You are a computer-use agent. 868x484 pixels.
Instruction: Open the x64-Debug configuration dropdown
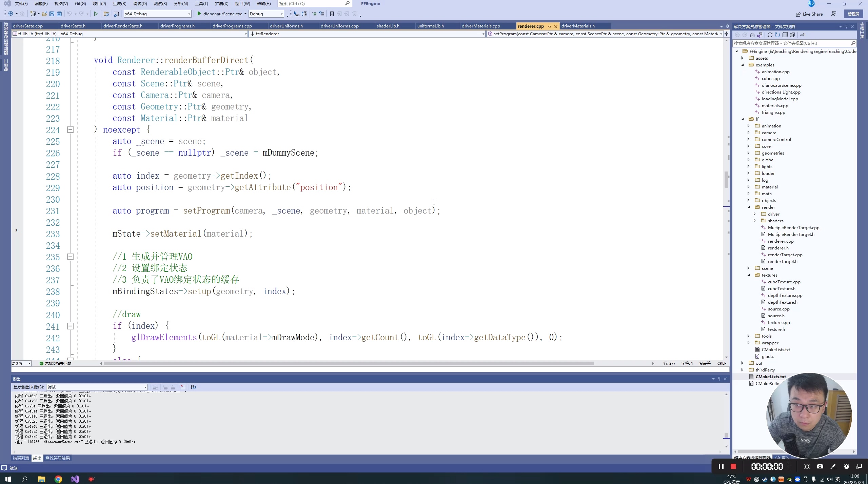[x=189, y=14]
